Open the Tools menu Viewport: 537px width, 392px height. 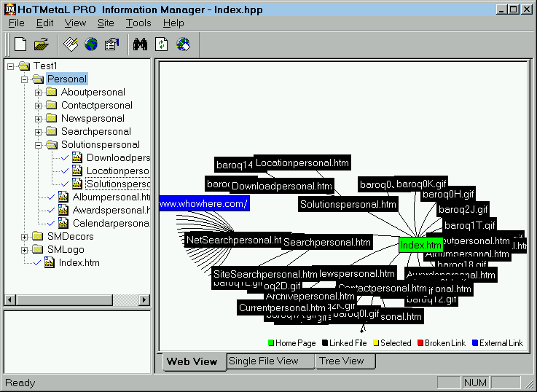[138, 23]
